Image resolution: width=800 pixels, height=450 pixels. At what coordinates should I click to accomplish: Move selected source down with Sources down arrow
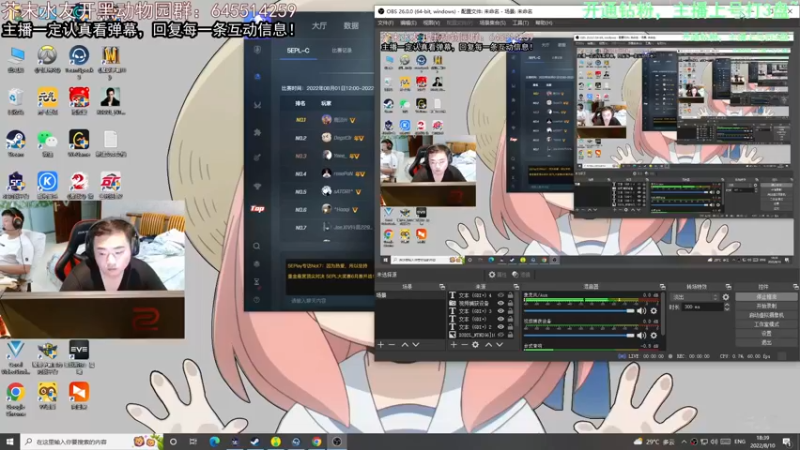click(499, 345)
